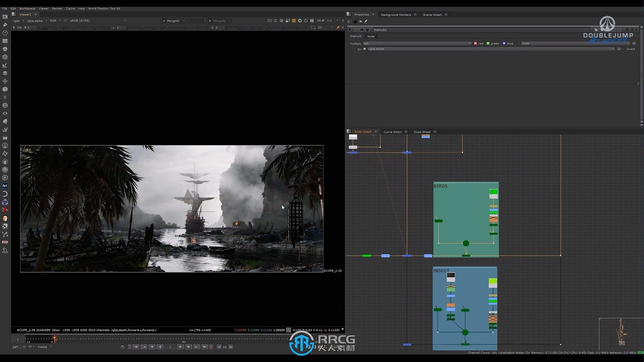Open the by rgba.alpha dropdown
Viewport: 644px width, 362px height.
tap(491, 49)
